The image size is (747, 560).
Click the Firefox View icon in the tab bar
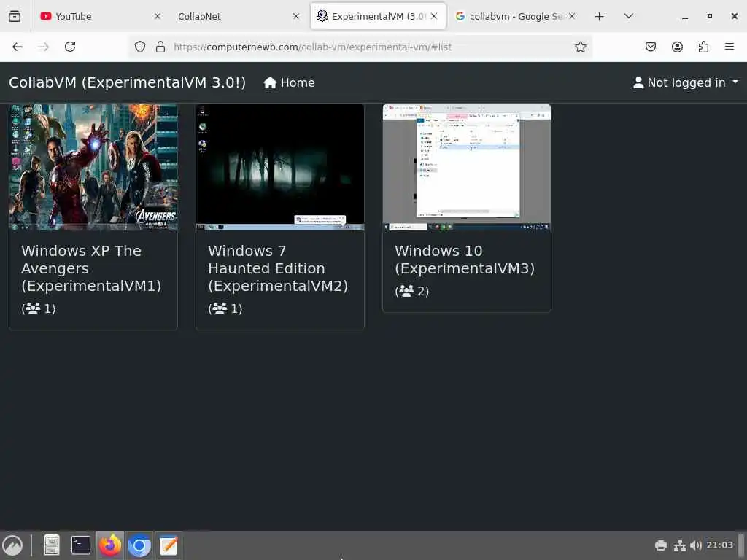(x=15, y=16)
